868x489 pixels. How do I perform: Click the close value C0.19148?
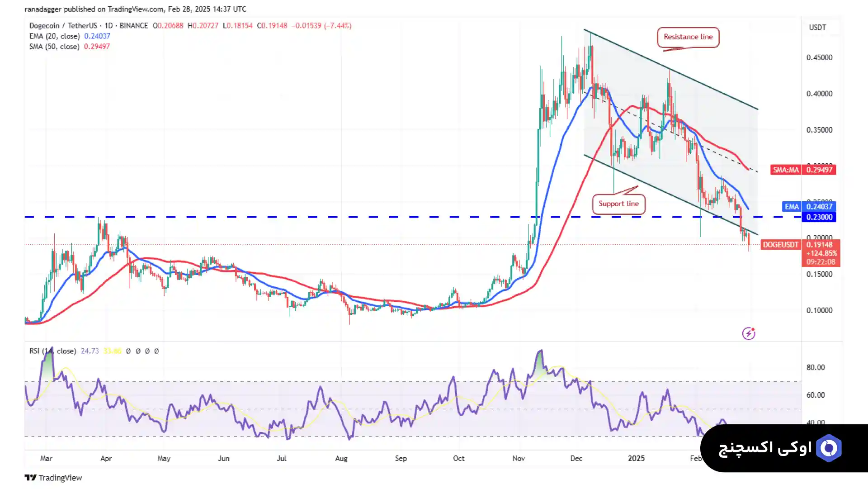click(x=272, y=26)
